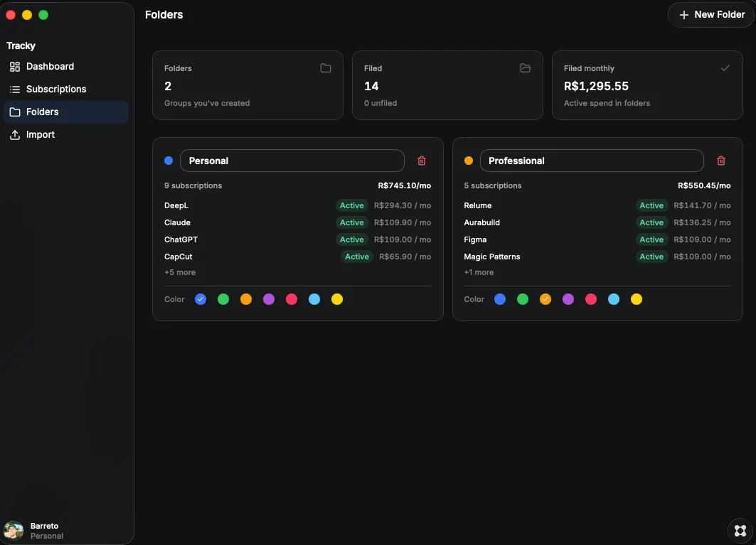
Task: Click Barreto Personal account name
Action: pos(47,531)
